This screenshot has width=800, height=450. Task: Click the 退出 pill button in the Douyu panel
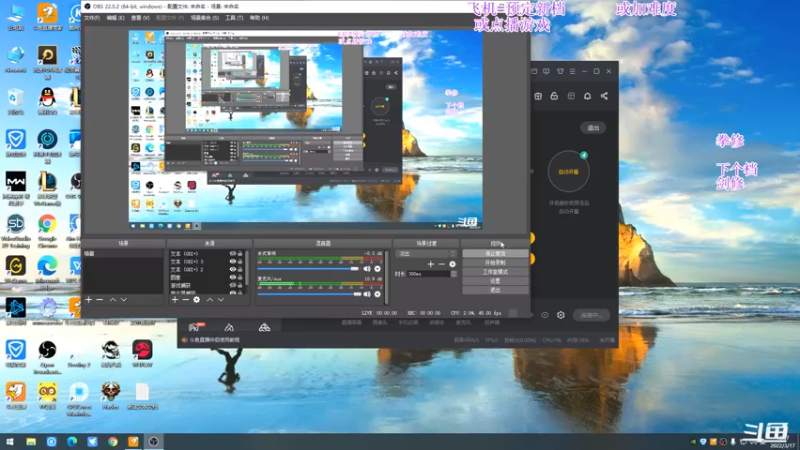[x=593, y=128]
